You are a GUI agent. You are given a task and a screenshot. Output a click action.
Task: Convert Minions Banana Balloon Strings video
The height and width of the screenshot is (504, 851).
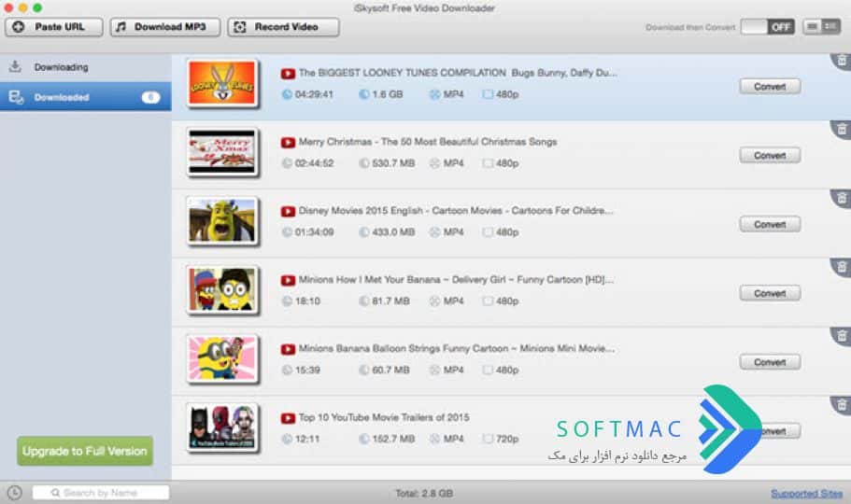[x=770, y=362]
